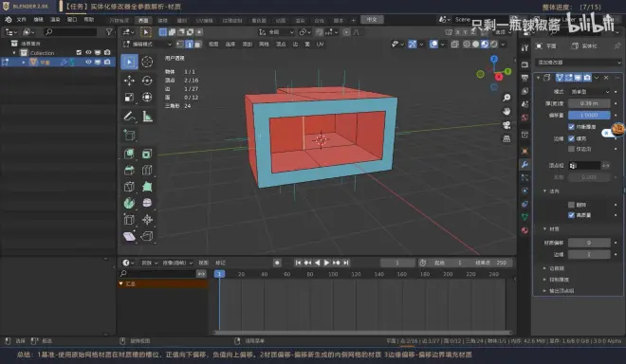Select the Shrink/Fatten tool
Image resolution: width=626 pixels, height=364 pixels.
pyautogui.click(x=147, y=220)
